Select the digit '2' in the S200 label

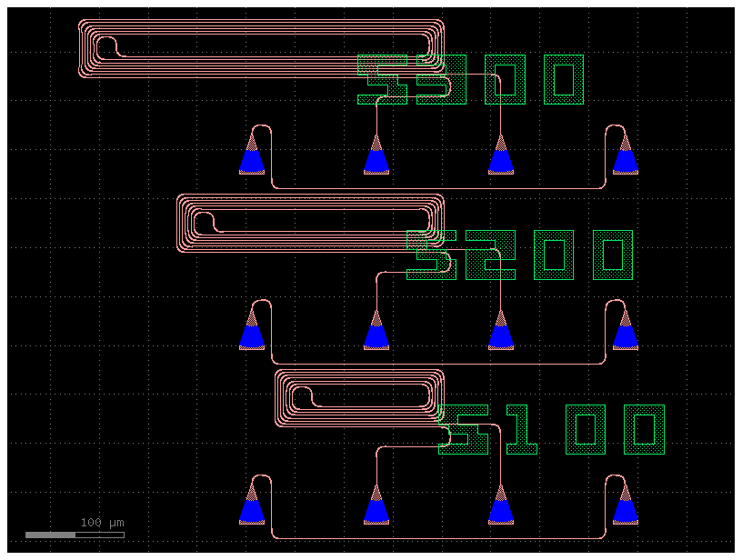click(490, 255)
